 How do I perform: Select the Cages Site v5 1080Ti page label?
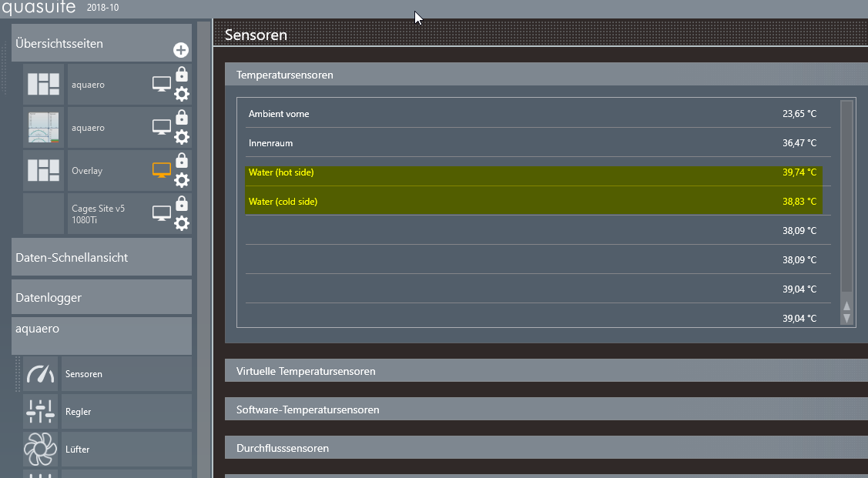coord(98,214)
